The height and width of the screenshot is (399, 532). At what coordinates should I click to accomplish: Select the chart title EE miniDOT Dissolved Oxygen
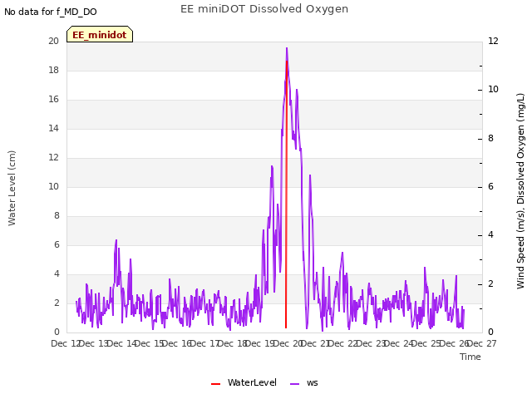tap(264, 9)
